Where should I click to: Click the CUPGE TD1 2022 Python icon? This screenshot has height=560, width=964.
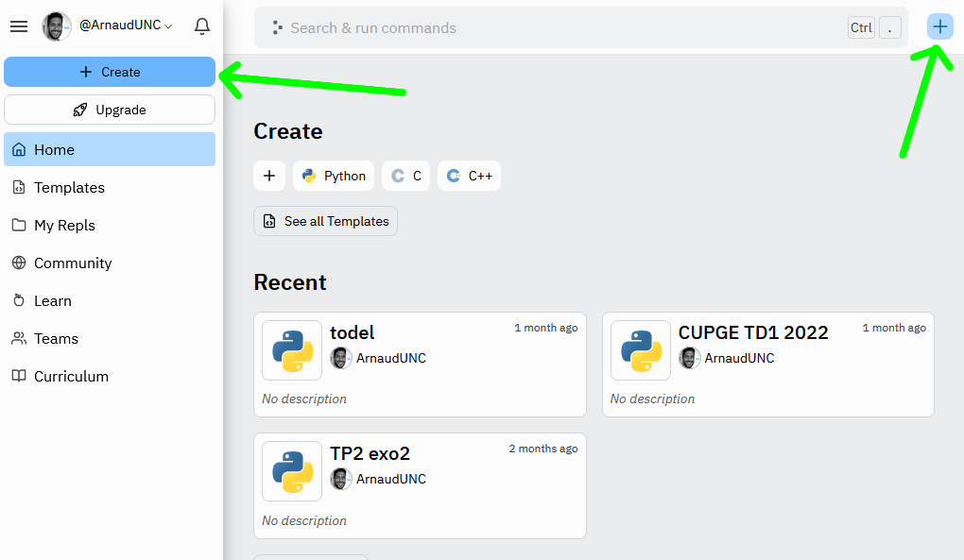(x=641, y=350)
